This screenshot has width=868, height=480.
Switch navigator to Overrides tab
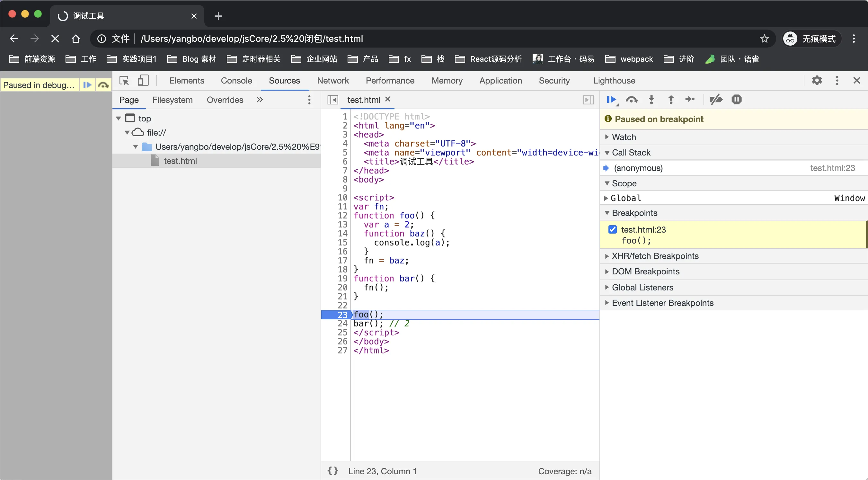225,100
